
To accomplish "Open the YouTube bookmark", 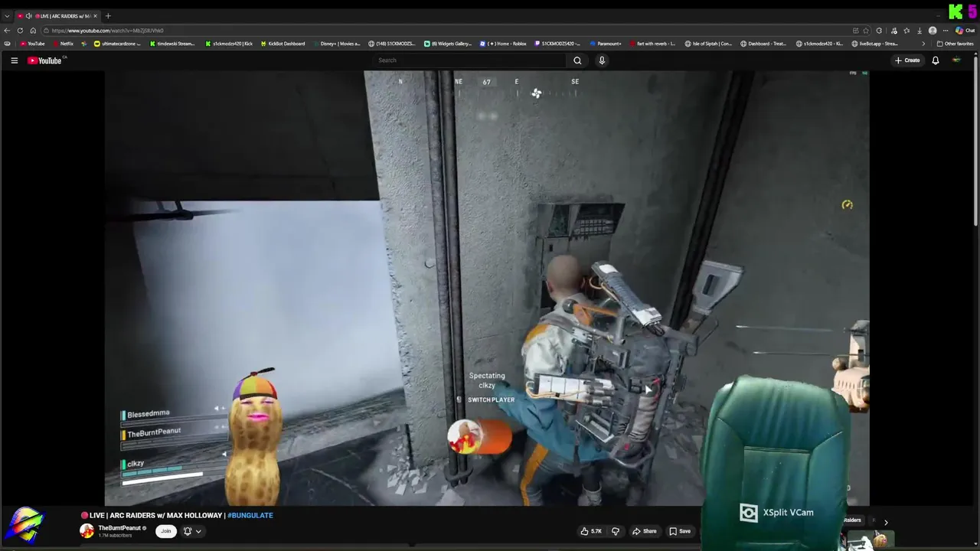I will 32,44.
